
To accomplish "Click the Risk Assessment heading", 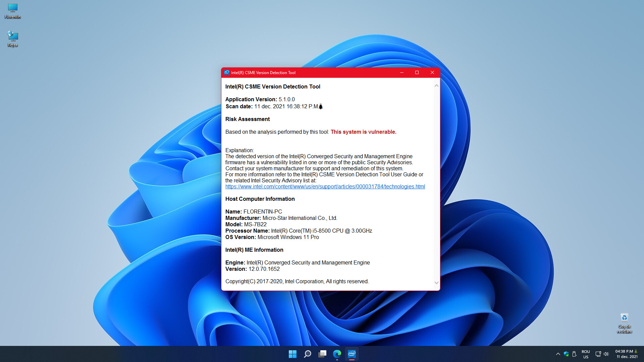I will 248,119.
